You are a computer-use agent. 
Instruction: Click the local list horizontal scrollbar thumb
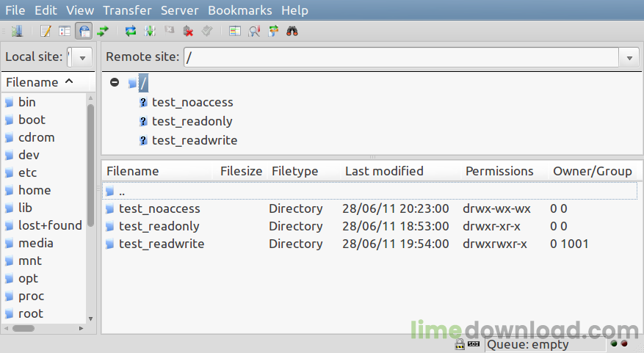23,328
